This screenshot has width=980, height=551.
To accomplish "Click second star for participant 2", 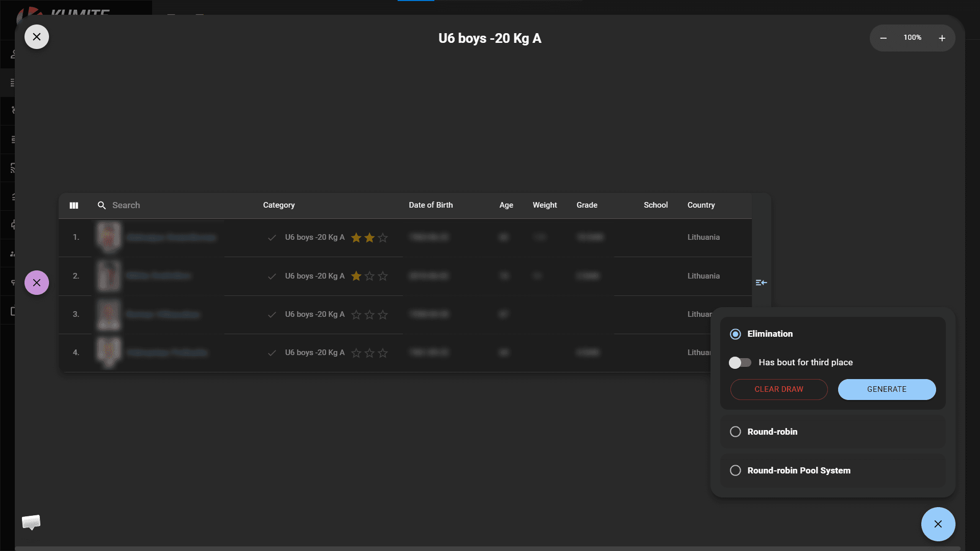I will coord(370,277).
